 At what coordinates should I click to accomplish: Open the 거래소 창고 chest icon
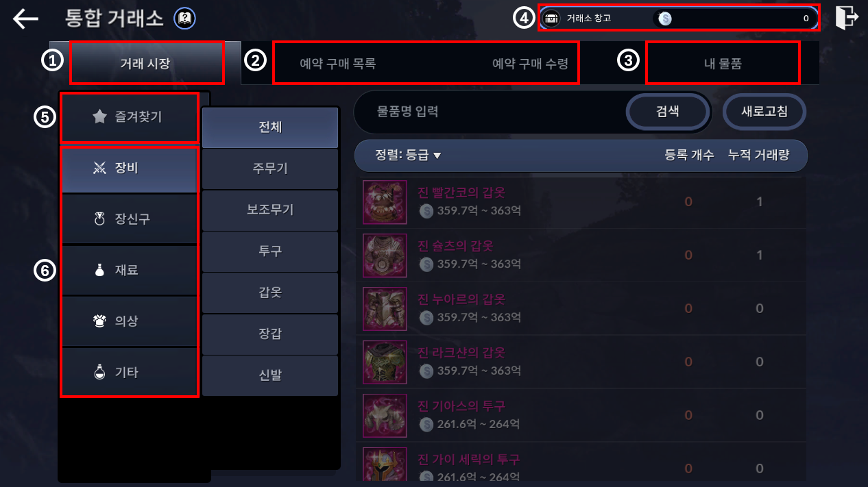pyautogui.click(x=553, y=18)
